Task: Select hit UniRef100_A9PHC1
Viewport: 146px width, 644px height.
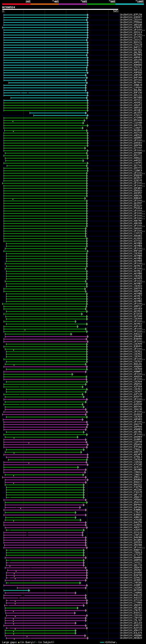Action: (131, 58)
